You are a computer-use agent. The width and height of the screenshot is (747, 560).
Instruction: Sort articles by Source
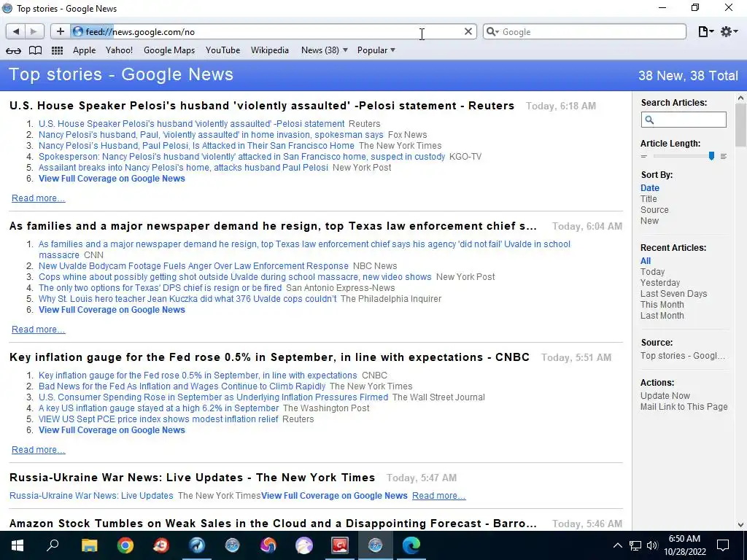point(654,210)
